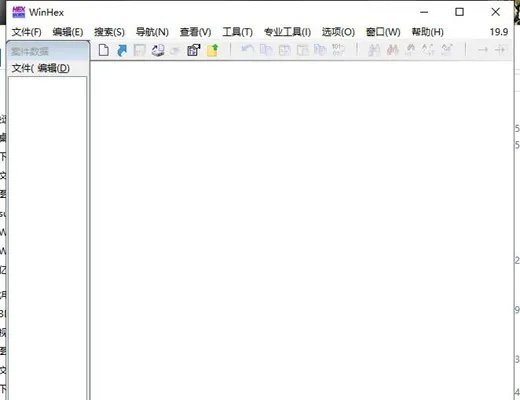Open the 查看(V) menu
This screenshot has height=400, width=520.
tap(196, 32)
